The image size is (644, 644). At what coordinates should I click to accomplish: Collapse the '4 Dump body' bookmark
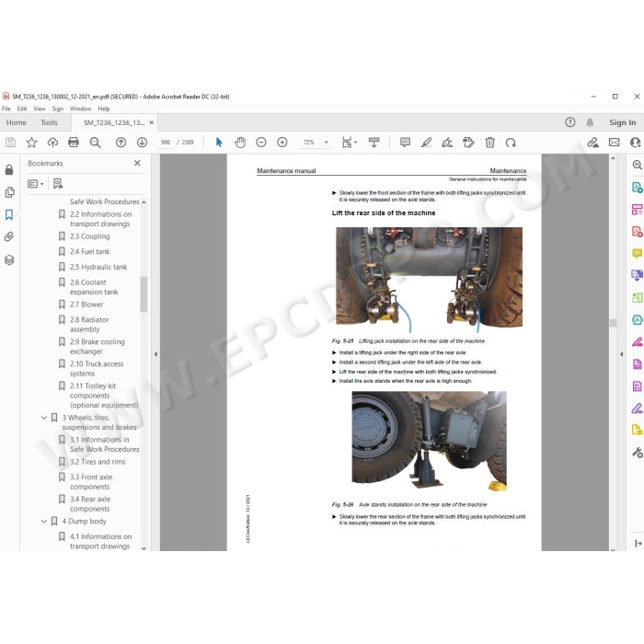click(44, 522)
